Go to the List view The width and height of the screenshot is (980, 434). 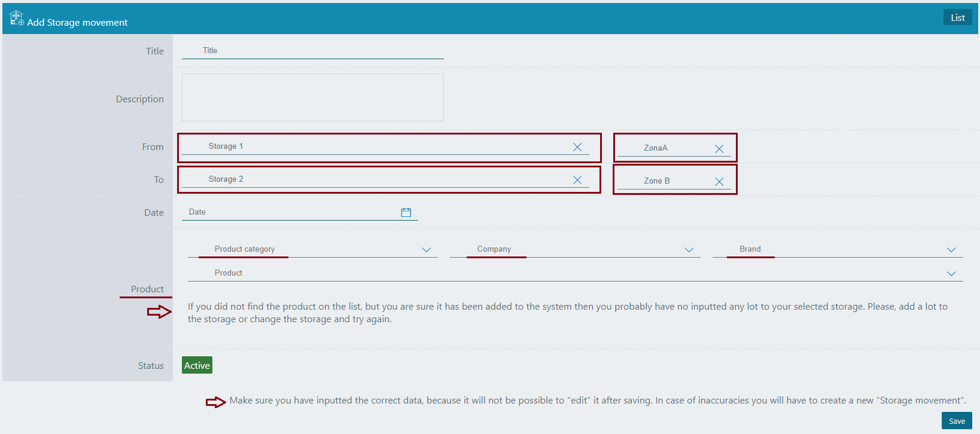click(957, 17)
